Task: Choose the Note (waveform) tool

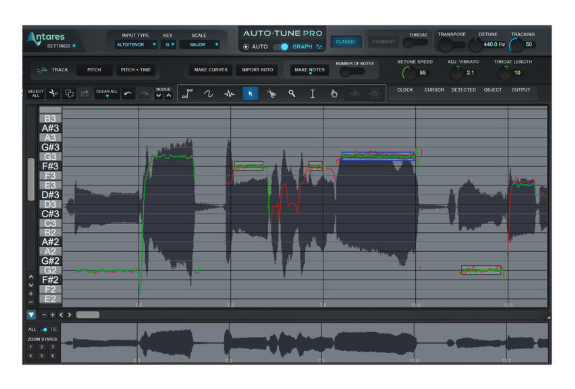Action: (230, 94)
